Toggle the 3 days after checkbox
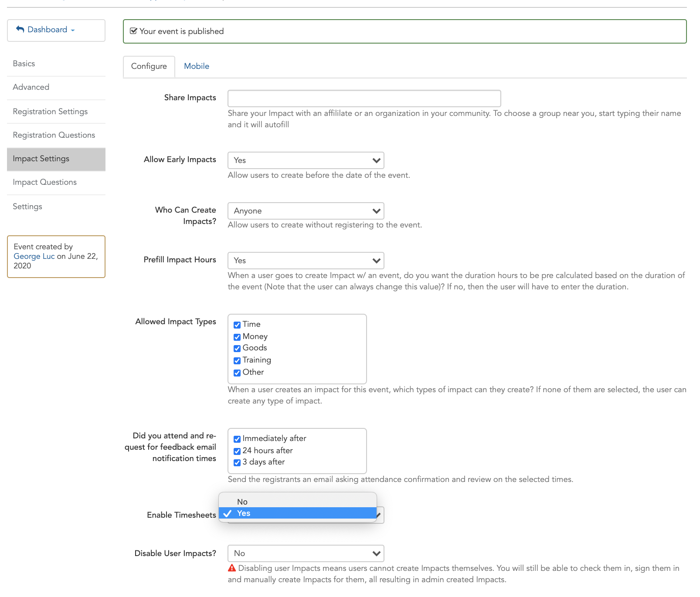This screenshot has width=700, height=597. click(x=237, y=462)
